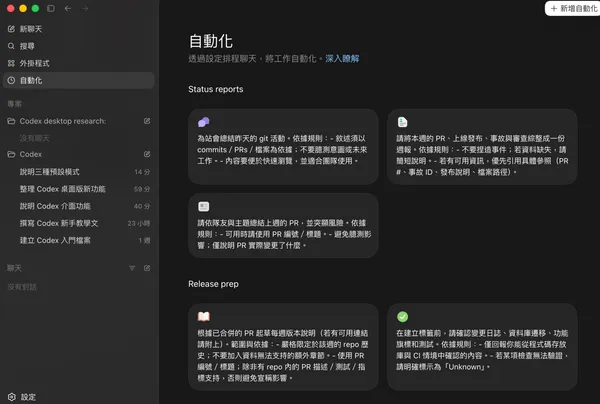Follow the 深入瞭解 link
600x404 pixels.
pyautogui.click(x=342, y=59)
